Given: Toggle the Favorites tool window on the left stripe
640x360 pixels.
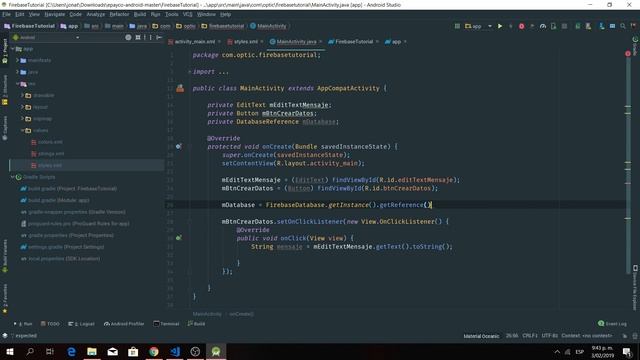Looking at the screenshot, I should pyautogui.click(x=4, y=299).
